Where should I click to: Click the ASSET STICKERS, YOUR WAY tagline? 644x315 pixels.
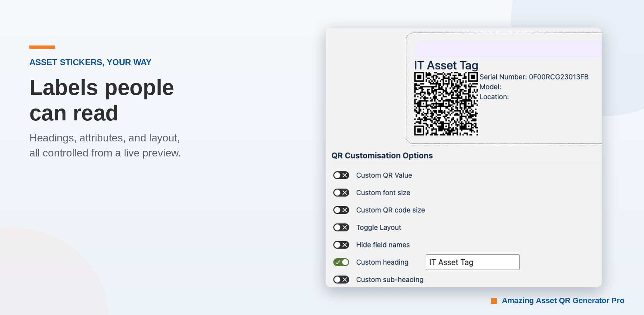[x=90, y=62]
